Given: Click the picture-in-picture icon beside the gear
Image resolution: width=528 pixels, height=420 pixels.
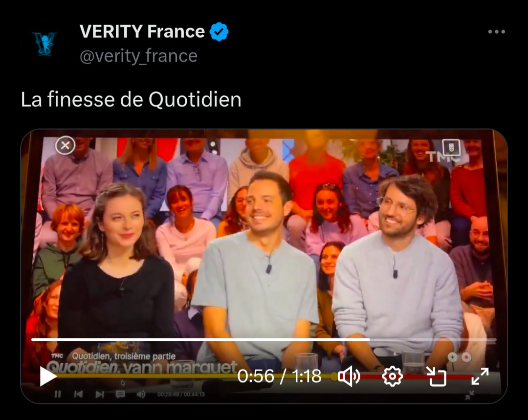Looking at the screenshot, I should pyautogui.click(x=437, y=376).
